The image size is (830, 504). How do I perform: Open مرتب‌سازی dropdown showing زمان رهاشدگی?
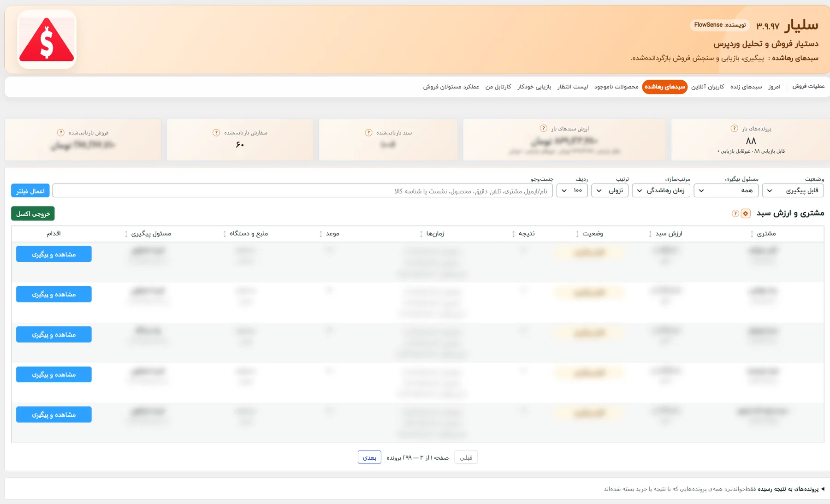661,190
